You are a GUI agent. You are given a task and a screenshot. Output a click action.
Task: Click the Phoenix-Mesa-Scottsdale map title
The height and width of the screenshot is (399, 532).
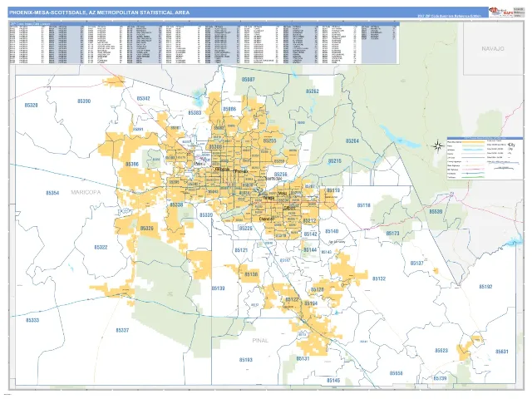tap(100, 12)
